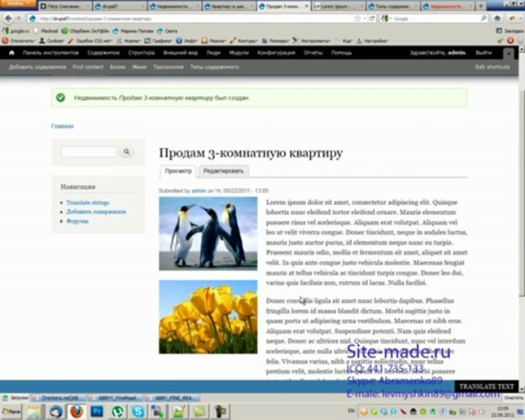
Task: Click the TRANSLATE TEXT button
Action: 487,386
